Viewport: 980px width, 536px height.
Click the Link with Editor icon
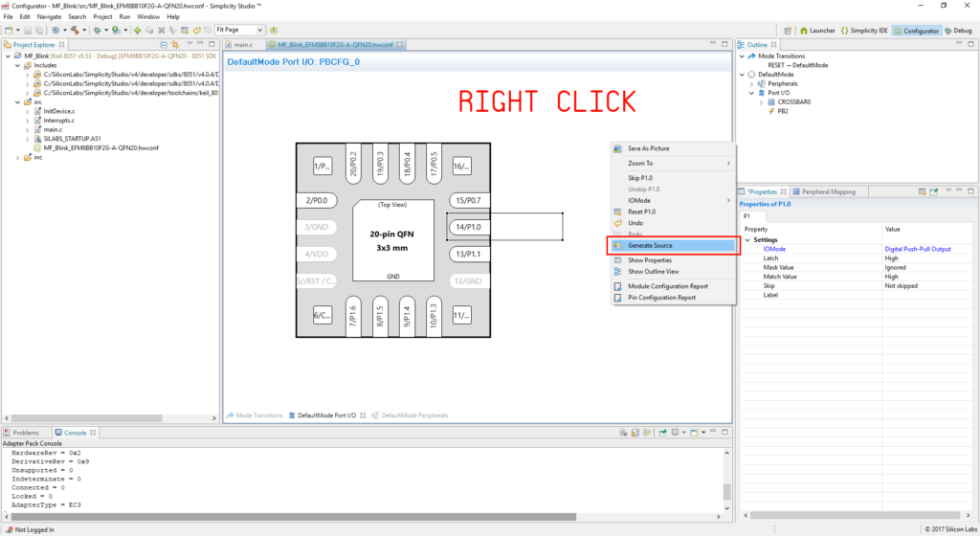pos(175,45)
